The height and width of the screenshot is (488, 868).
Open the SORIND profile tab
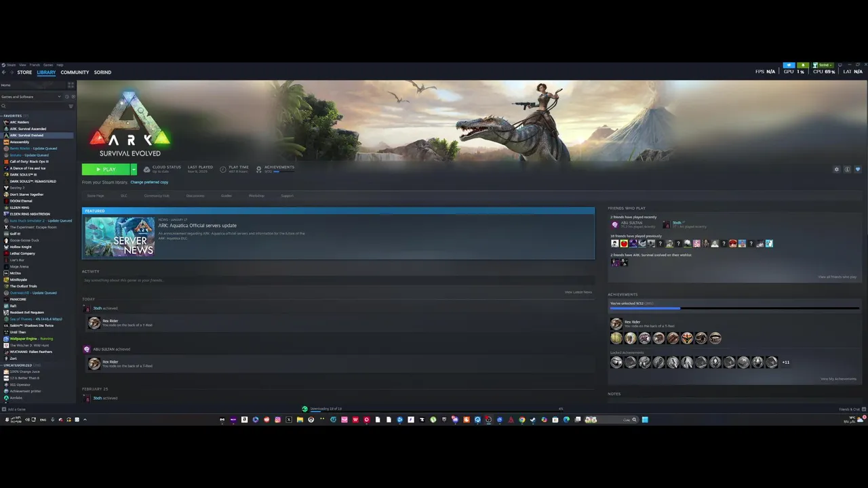(x=102, y=72)
